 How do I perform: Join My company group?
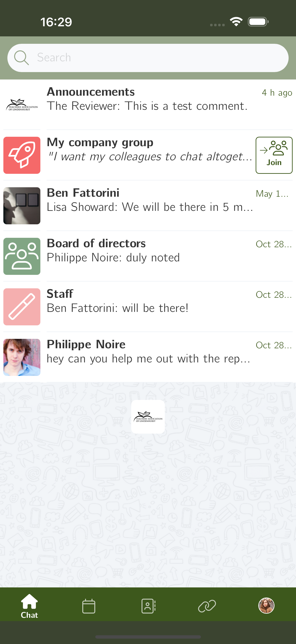coord(274,155)
